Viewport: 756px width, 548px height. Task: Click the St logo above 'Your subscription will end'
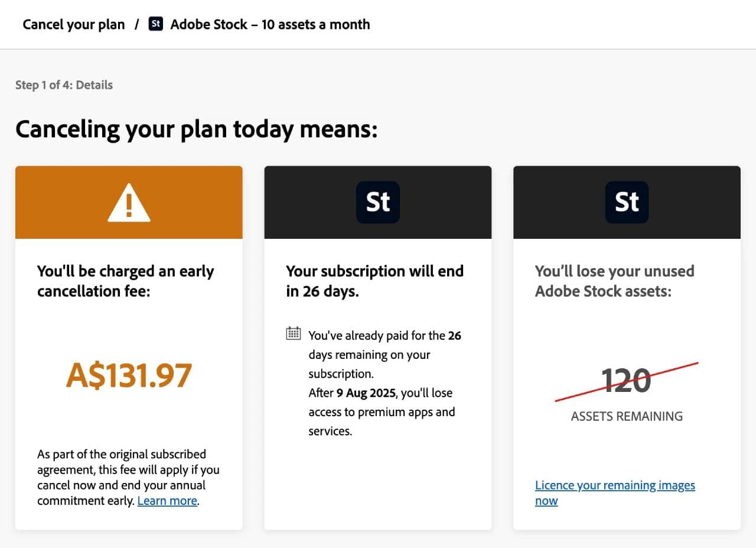pyautogui.click(x=377, y=202)
